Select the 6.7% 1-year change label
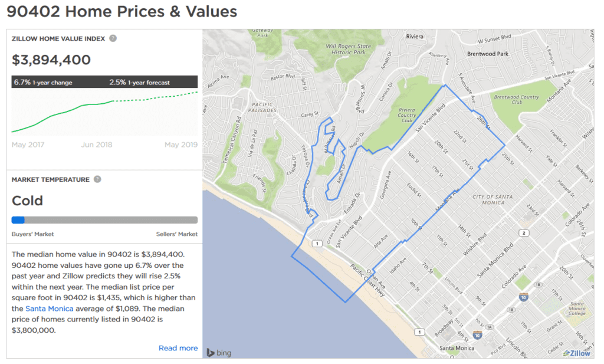 click(x=43, y=82)
